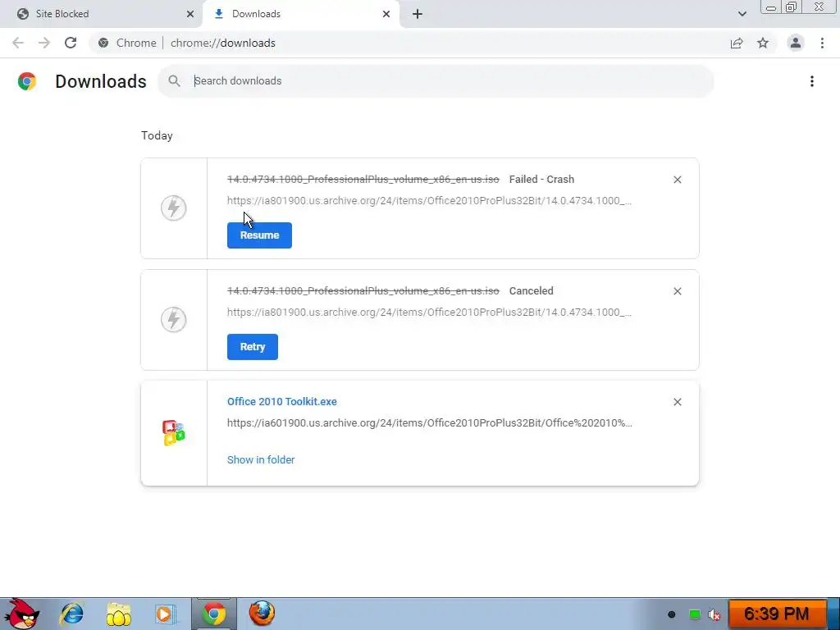The height and width of the screenshot is (630, 840).
Task: Click the 6:39 PM clock
Action: pyautogui.click(x=776, y=614)
